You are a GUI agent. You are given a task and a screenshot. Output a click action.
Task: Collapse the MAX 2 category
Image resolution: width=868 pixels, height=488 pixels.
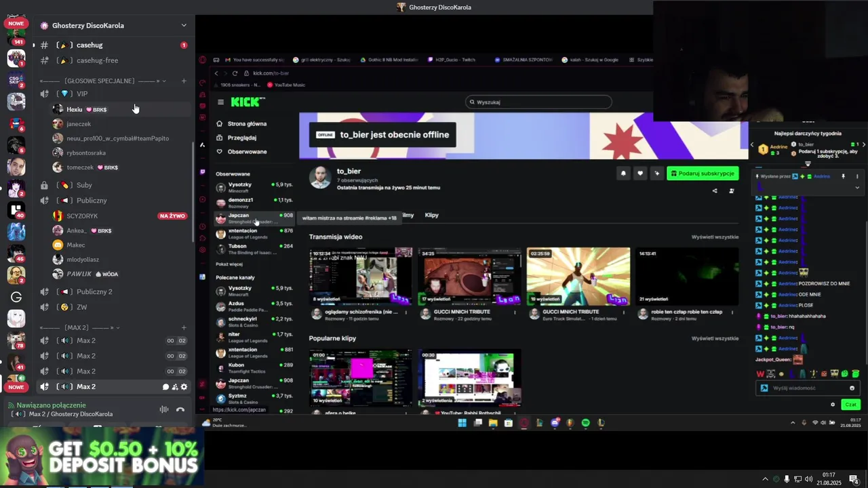coord(80,327)
